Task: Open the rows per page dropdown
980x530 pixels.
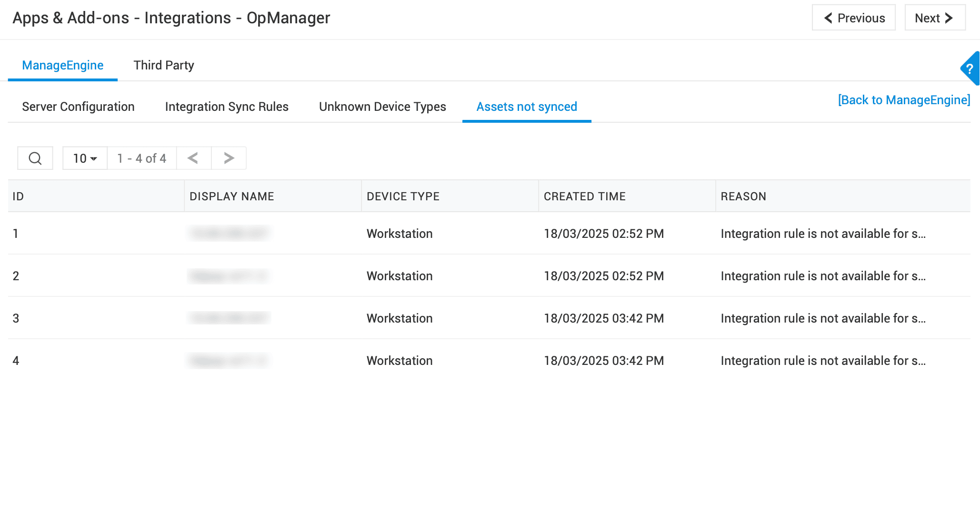Action: click(85, 158)
